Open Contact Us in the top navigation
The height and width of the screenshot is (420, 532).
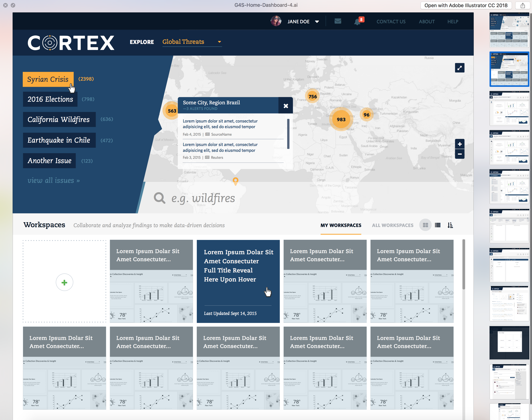[391, 22]
